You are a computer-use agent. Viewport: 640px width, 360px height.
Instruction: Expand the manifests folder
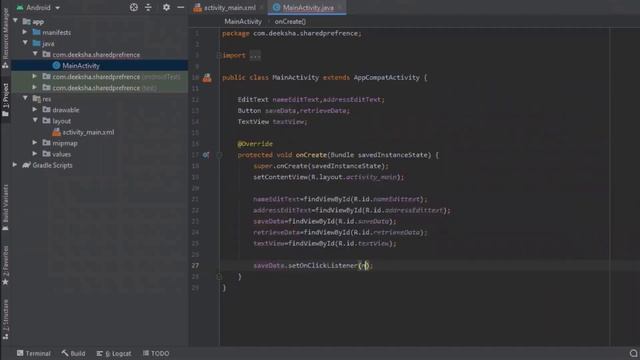(x=25, y=32)
